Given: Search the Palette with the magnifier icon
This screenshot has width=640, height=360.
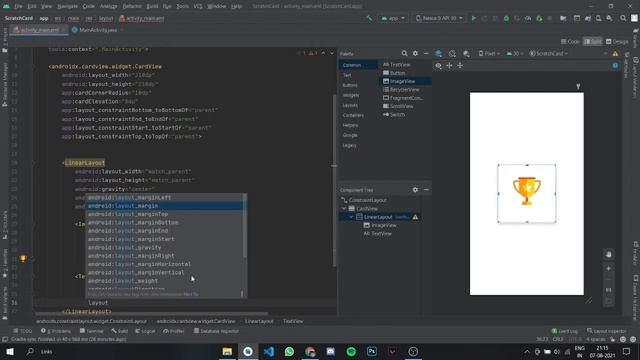Looking at the screenshot, I should click(x=404, y=53).
